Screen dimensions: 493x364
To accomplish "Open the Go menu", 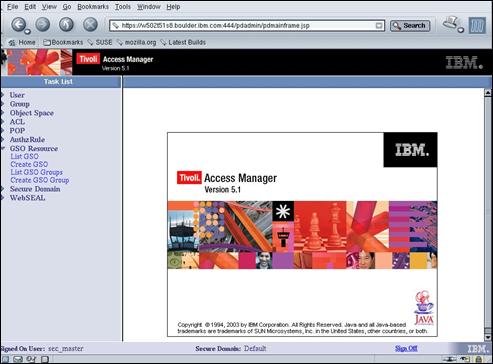I will [x=67, y=7].
